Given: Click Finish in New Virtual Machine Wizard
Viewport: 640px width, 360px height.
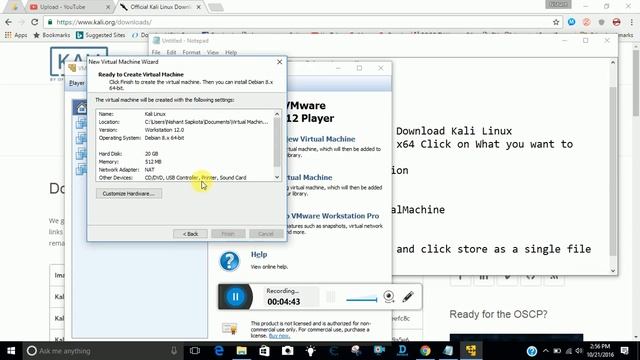Looking at the screenshot, I should (x=228, y=234).
